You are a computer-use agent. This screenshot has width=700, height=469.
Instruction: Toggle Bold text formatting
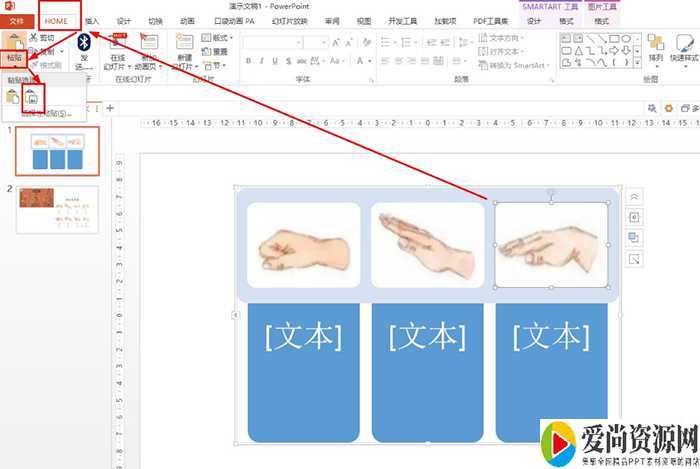(x=247, y=60)
